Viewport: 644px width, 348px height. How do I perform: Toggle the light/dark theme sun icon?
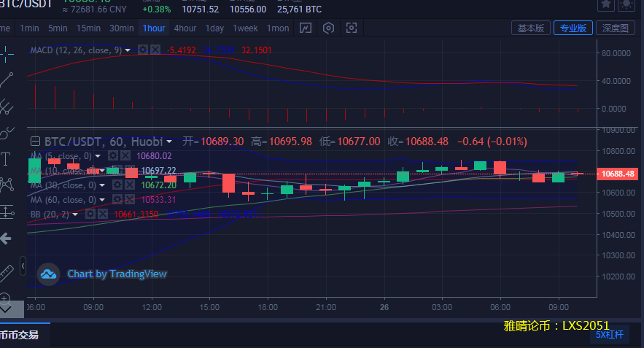coord(626,4)
